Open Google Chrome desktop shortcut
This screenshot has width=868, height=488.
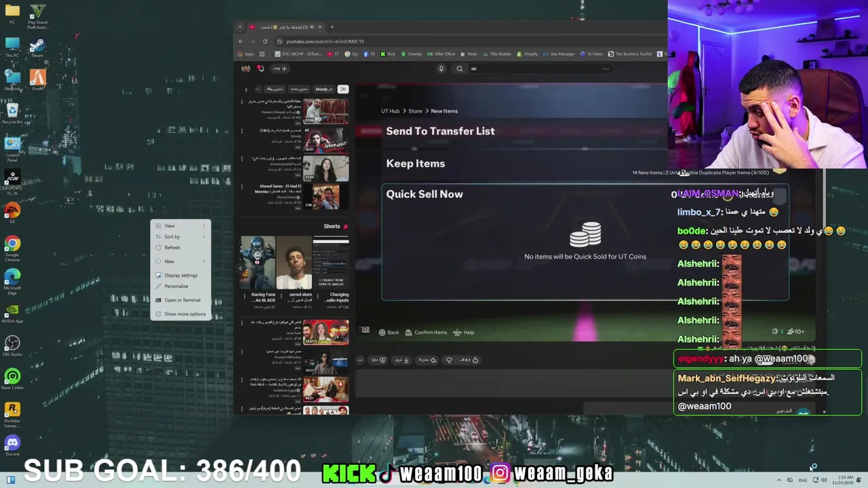12,247
